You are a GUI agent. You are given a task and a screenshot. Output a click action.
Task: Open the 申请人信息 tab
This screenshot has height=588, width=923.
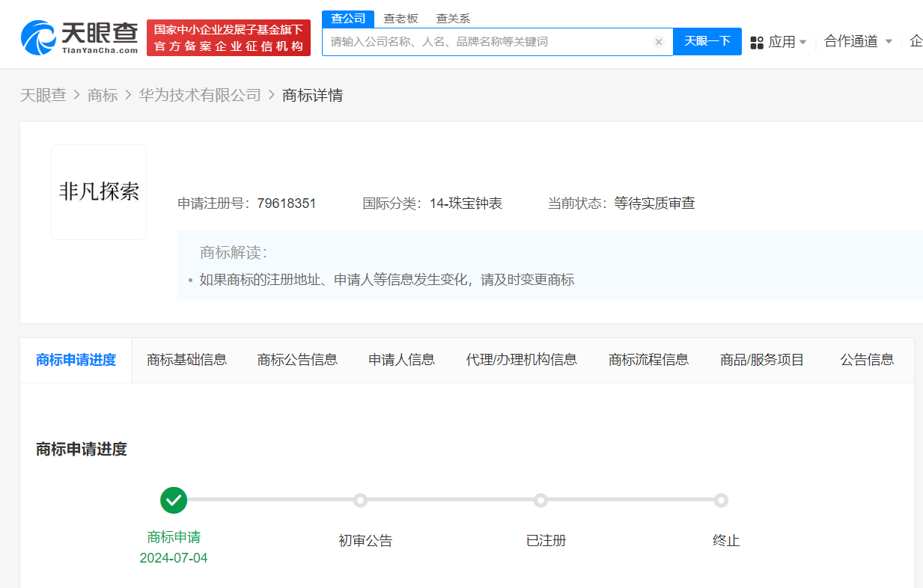(x=400, y=360)
